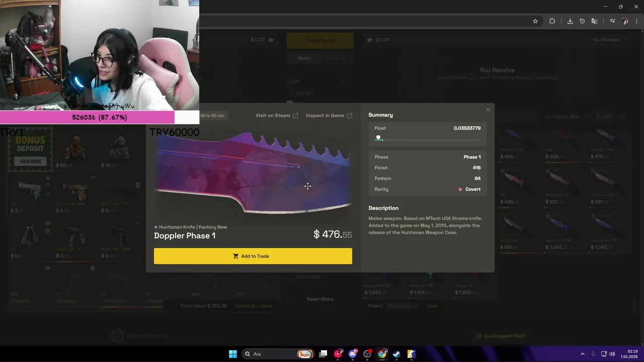The height and width of the screenshot is (362, 644).
Task: Open Discord from the taskbar
Action: 353,354
